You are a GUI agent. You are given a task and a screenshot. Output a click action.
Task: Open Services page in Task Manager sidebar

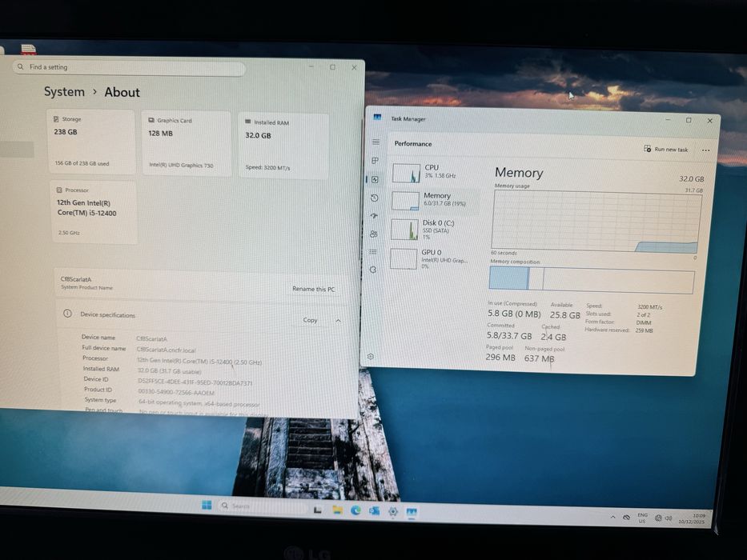click(373, 270)
